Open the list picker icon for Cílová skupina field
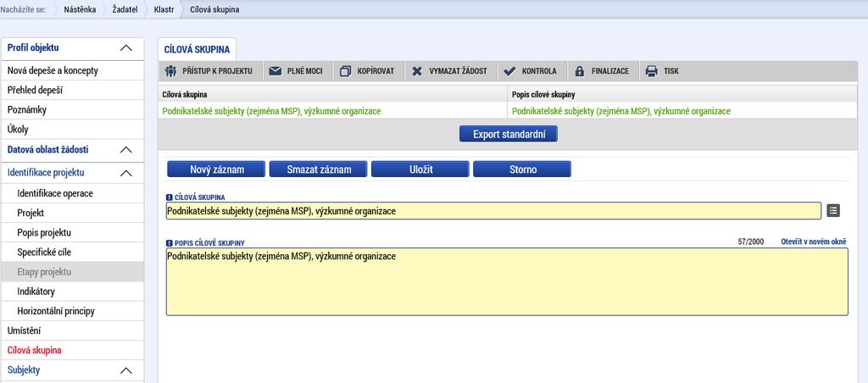The image size is (868, 383). (833, 210)
